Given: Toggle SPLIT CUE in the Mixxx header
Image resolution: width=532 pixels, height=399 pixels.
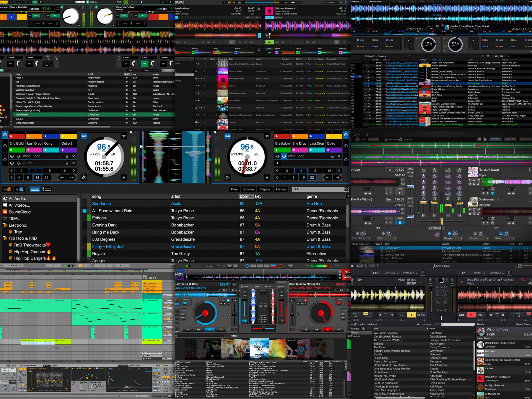Looking at the screenshot, I should 373,139.
